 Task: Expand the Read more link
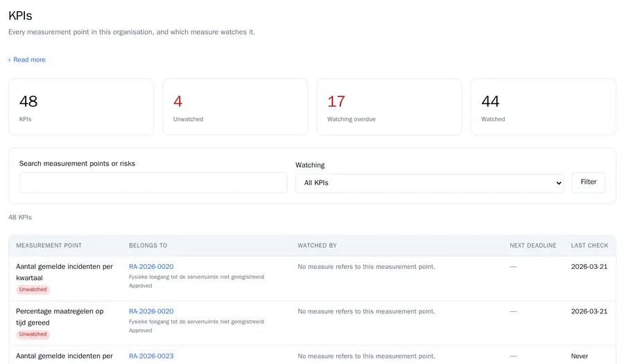pyautogui.click(x=27, y=60)
